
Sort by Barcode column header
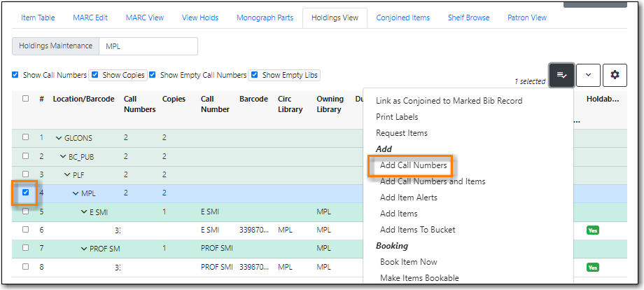pos(253,99)
